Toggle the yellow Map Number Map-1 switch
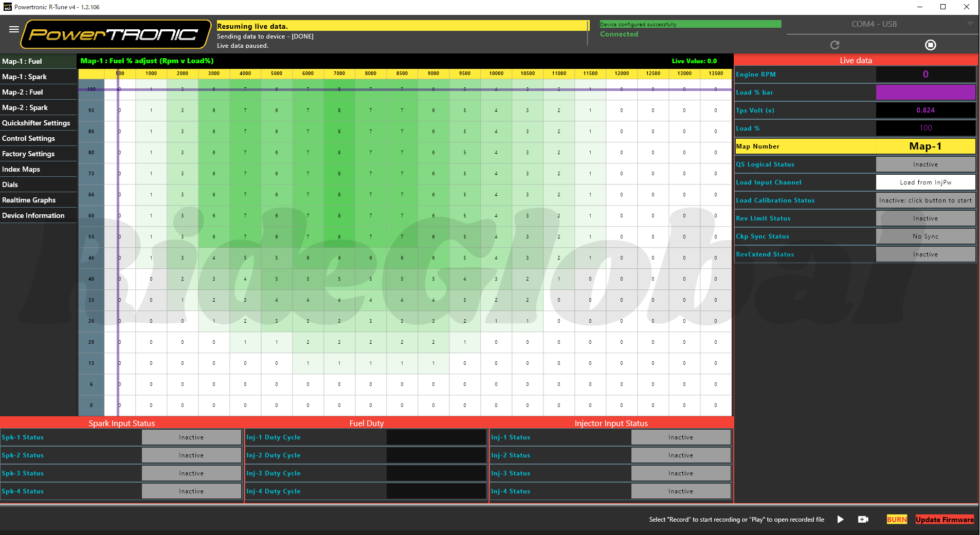Screen dimensions: 980x535 tap(925, 146)
